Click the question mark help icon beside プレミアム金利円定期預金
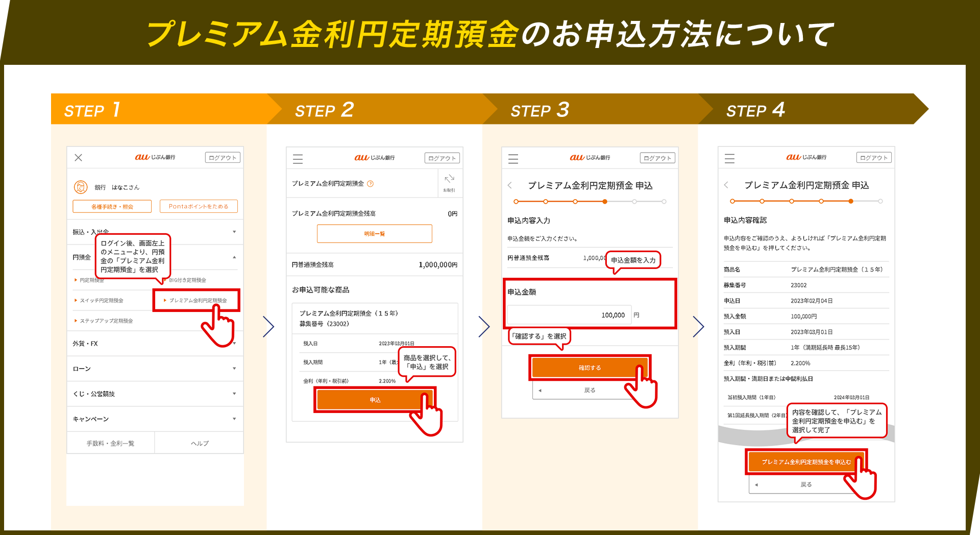The height and width of the screenshot is (535, 980). point(371,184)
